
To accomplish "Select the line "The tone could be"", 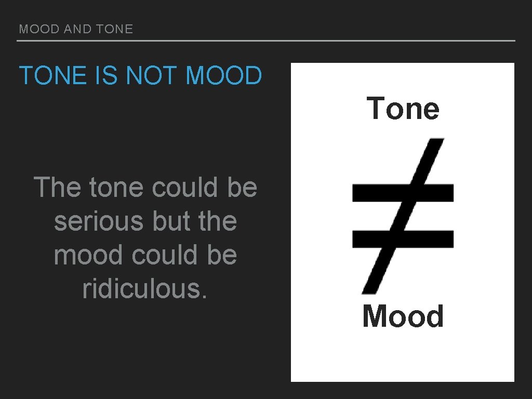I will pos(145,188).
